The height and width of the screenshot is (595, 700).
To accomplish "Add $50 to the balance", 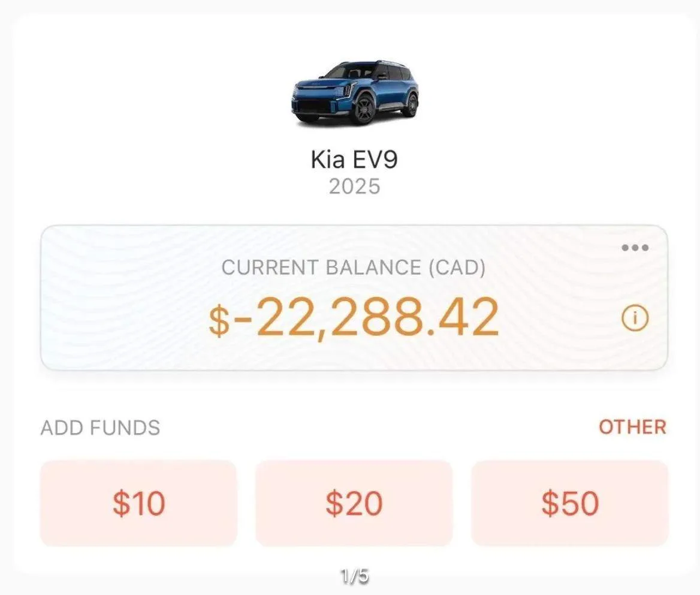I will click(570, 503).
